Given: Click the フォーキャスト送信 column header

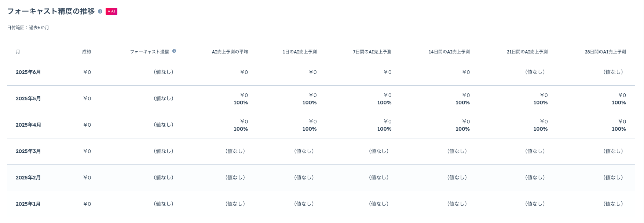Looking at the screenshot, I should pos(149,52).
